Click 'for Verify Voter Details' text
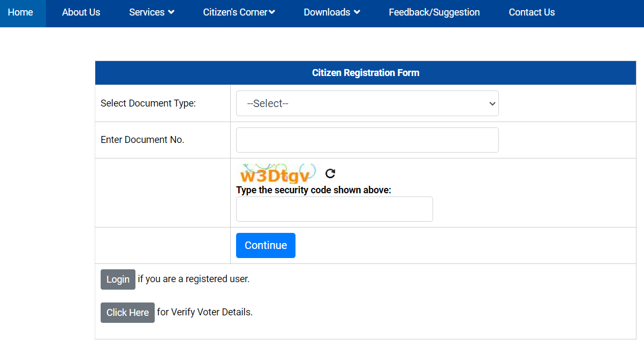 [204, 312]
